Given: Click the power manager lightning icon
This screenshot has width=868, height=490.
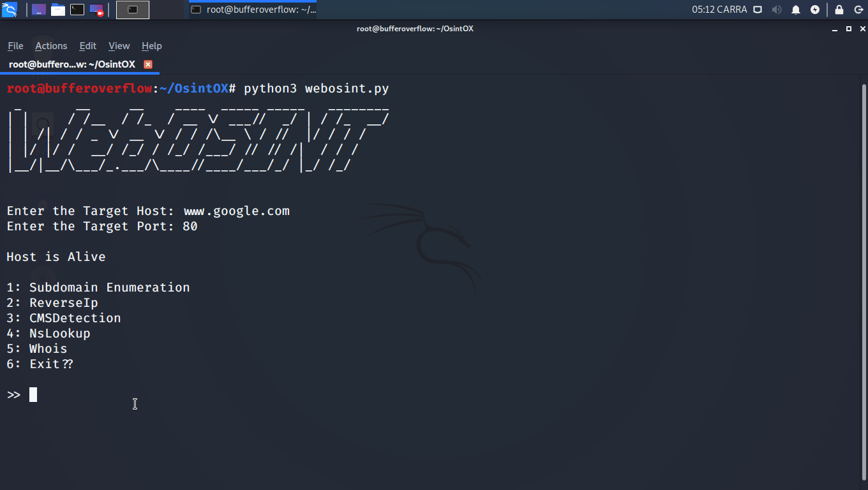Looking at the screenshot, I should pos(815,10).
